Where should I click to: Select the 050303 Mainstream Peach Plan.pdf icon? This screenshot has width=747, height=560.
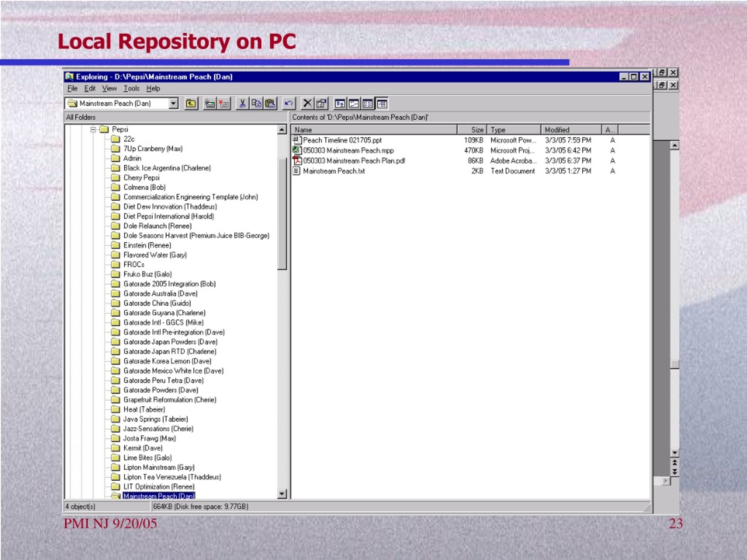point(296,161)
